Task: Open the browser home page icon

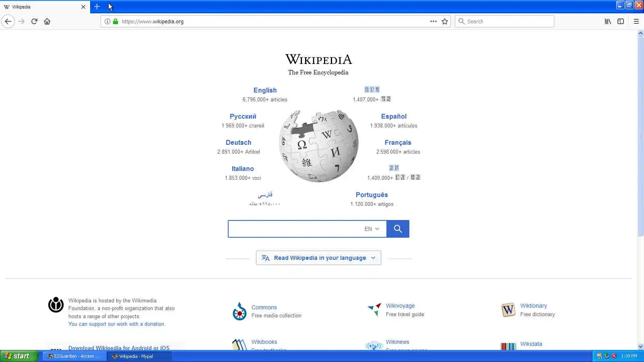Action: (x=47, y=21)
